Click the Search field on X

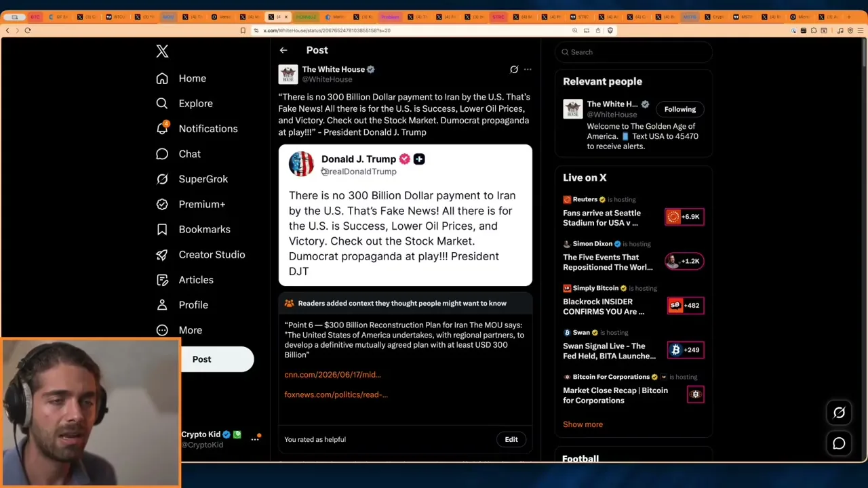click(x=633, y=52)
